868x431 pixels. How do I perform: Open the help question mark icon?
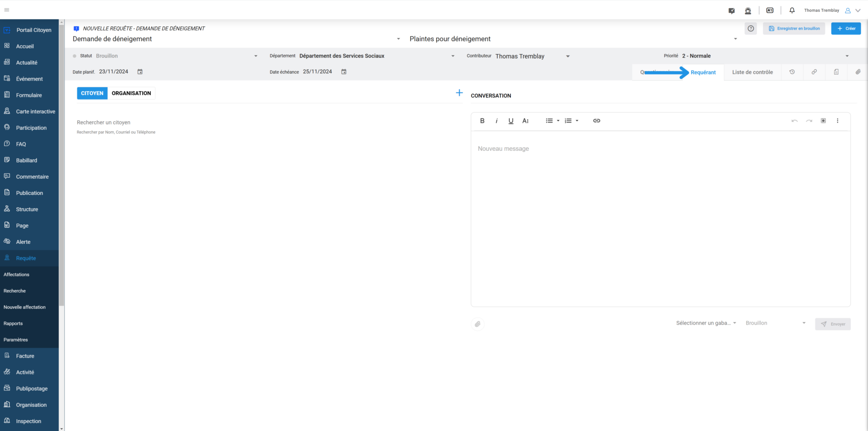pos(751,28)
